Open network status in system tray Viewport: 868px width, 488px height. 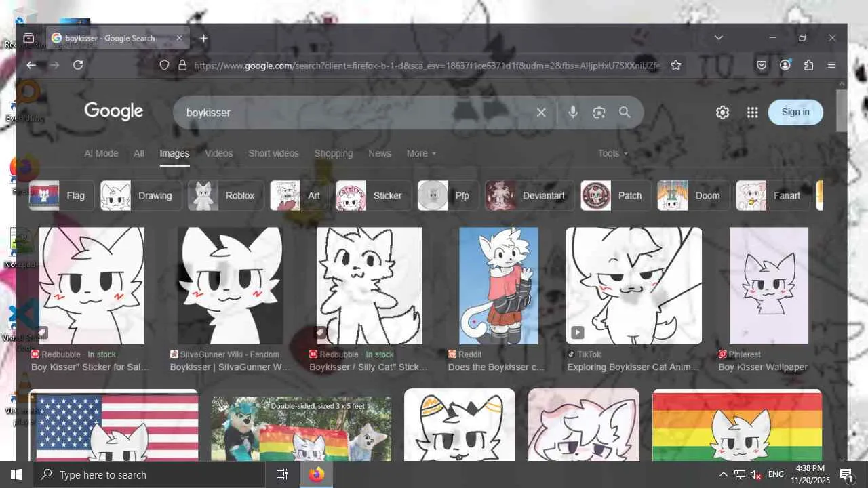(740, 474)
